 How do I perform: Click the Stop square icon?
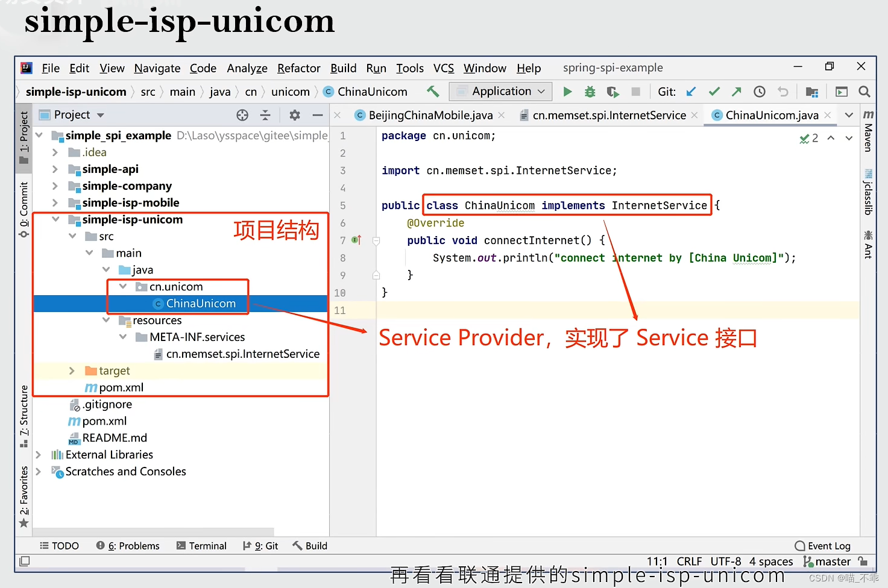[635, 92]
